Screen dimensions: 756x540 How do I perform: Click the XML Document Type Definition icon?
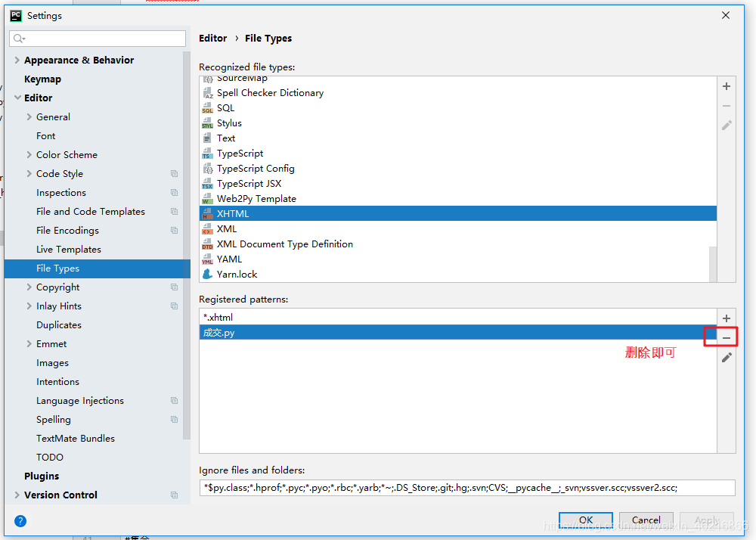(x=207, y=244)
